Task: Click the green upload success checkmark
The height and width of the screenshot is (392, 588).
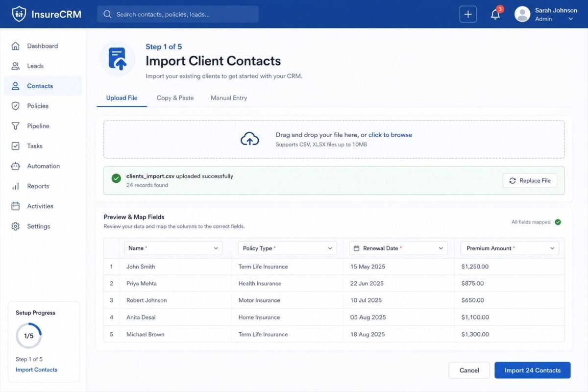Action: [x=116, y=178]
